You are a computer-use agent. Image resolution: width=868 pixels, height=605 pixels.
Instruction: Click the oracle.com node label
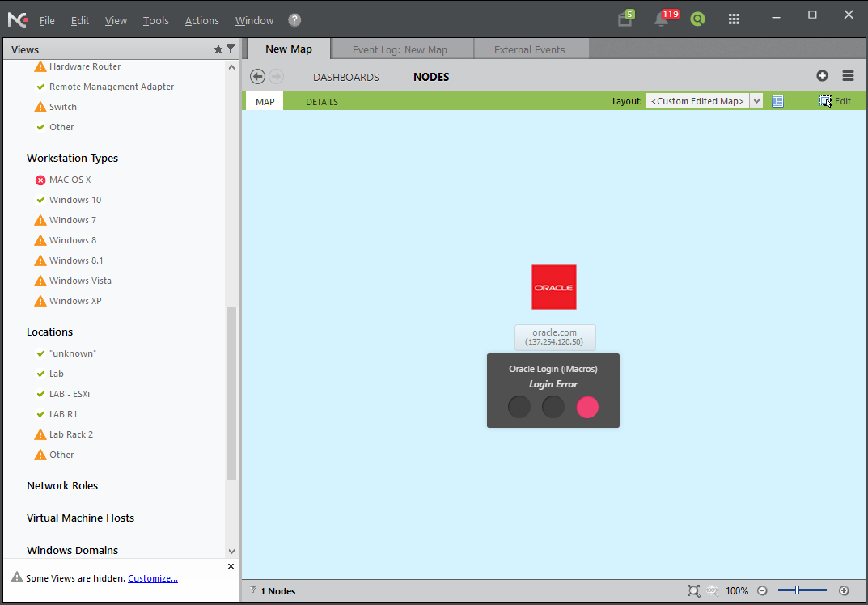pos(555,337)
